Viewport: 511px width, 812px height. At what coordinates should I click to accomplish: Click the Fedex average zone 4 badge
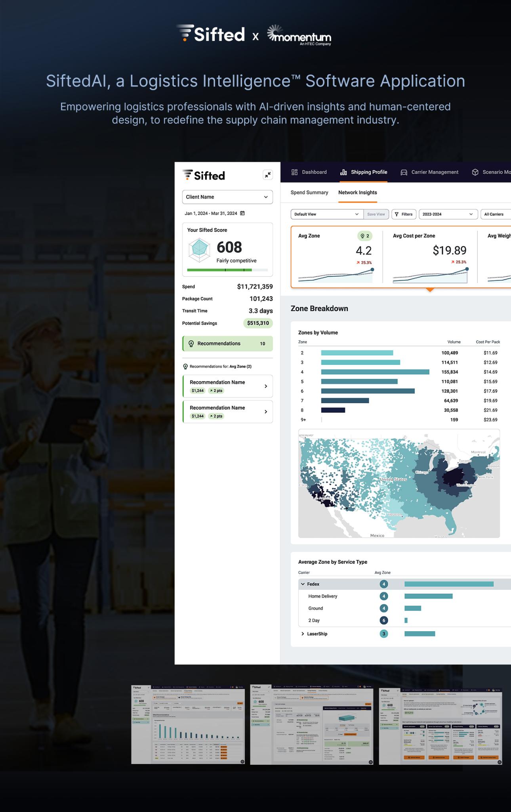pos(383,584)
